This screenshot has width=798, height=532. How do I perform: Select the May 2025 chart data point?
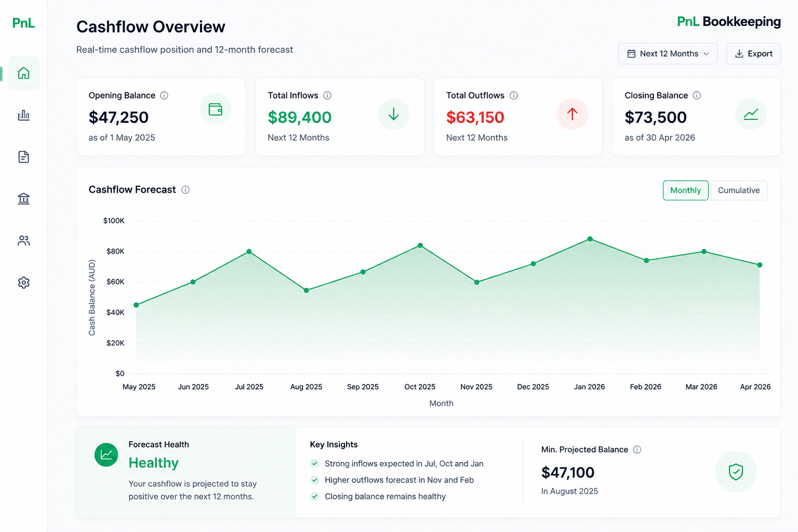(136, 305)
